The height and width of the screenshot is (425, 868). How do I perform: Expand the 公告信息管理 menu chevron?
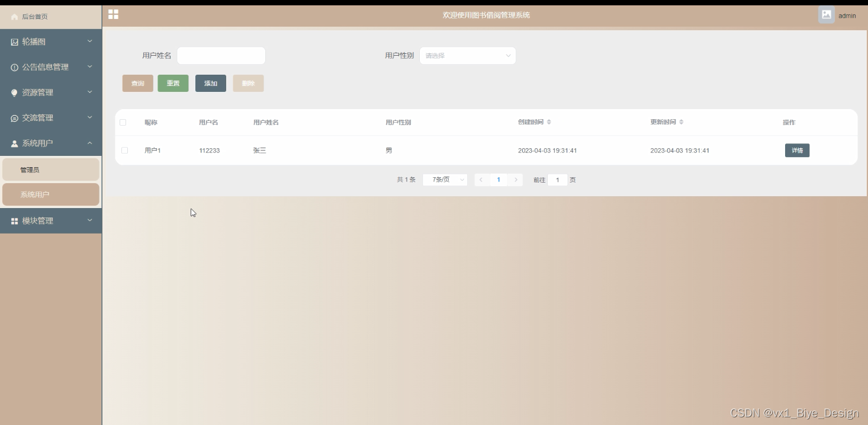[x=90, y=67]
